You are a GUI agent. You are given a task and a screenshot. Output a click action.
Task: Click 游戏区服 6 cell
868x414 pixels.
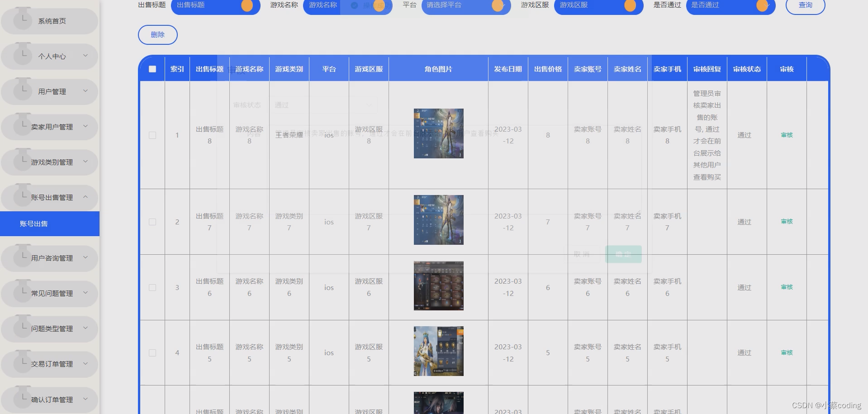tap(369, 287)
